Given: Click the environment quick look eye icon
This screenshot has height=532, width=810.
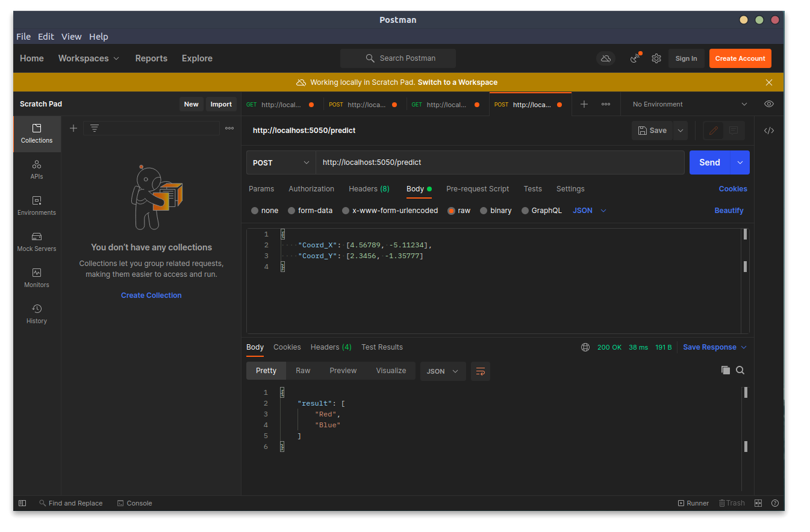Looking at the screenshot, I should pyautogui.click(x=768, y=104).
